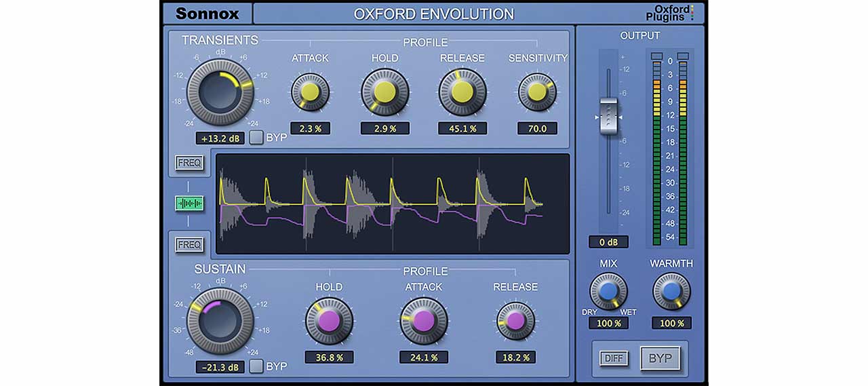Click the Transients Attack knob

coord(310,92)
